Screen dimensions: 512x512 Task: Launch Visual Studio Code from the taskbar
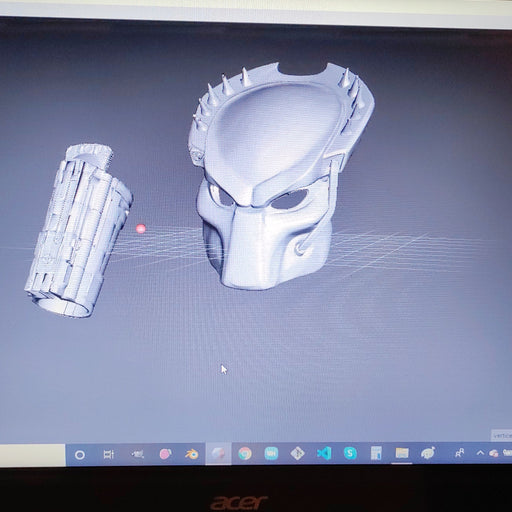pyautogui.click(x=324, y=453)
